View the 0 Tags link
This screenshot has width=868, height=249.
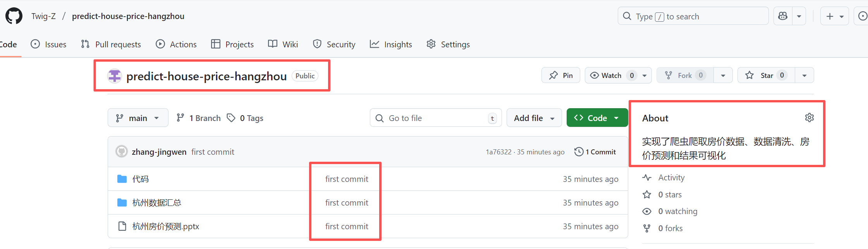point(245,118)
